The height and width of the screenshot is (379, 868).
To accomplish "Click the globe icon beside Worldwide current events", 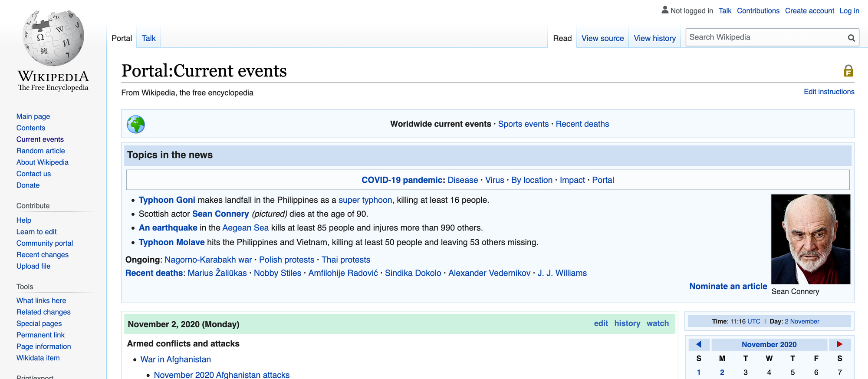I will (x=136, y=124).
